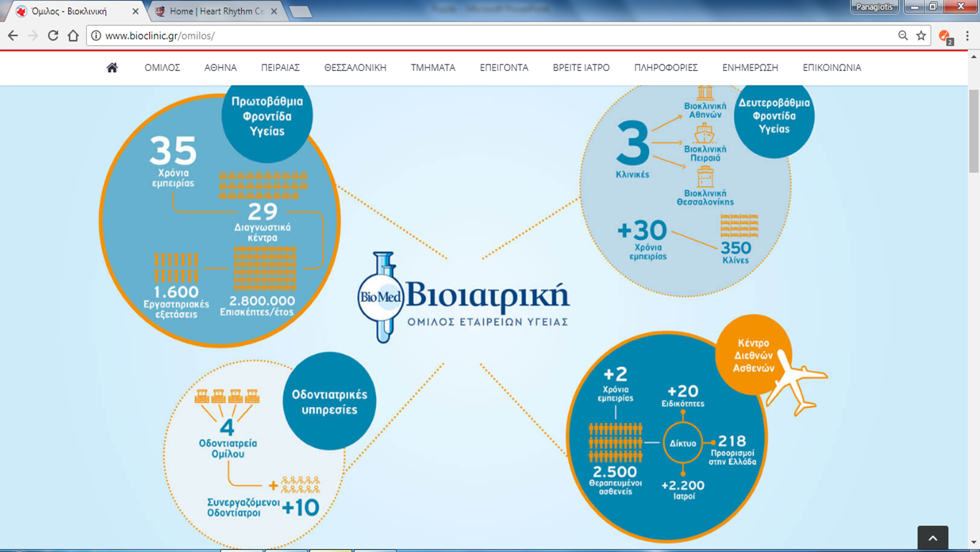Image resolution: width=980 pixels, height=552 pixels.
Task: Click the scroll-to-top arrow button
Action: (x=933, y=538)
